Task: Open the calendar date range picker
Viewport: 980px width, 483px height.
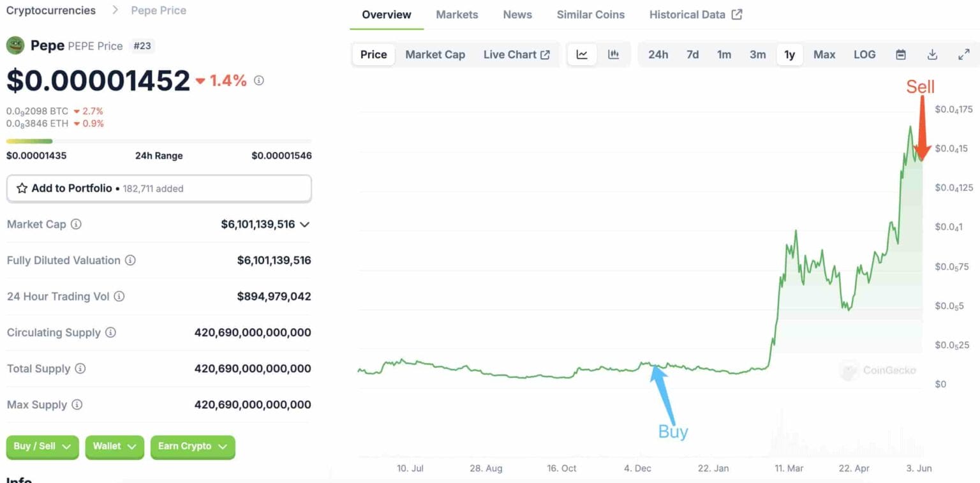Action: coord(901,55)
